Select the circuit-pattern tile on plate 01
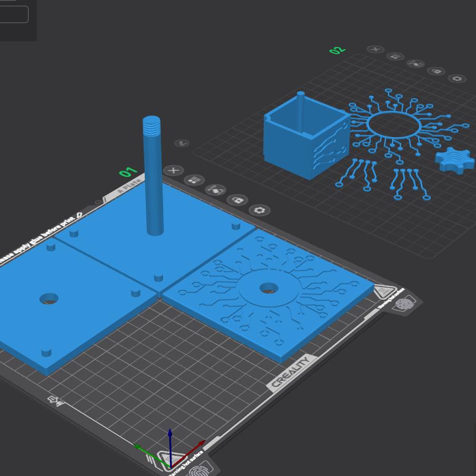476x476 pixels. pyautogui.click(x=311, y=317)
